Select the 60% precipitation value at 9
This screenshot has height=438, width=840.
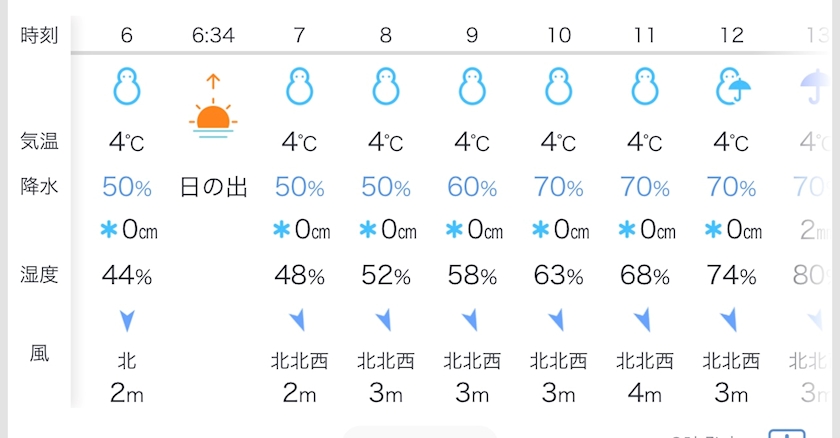472,187
